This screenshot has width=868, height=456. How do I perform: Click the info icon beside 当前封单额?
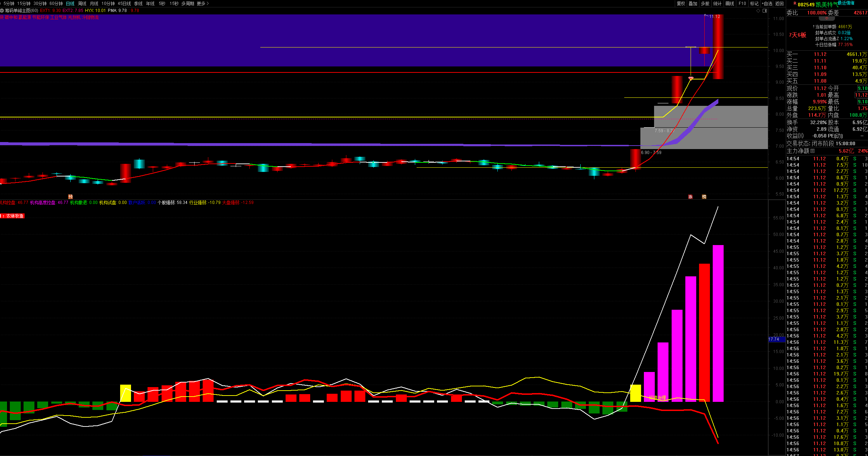point(814,27)
